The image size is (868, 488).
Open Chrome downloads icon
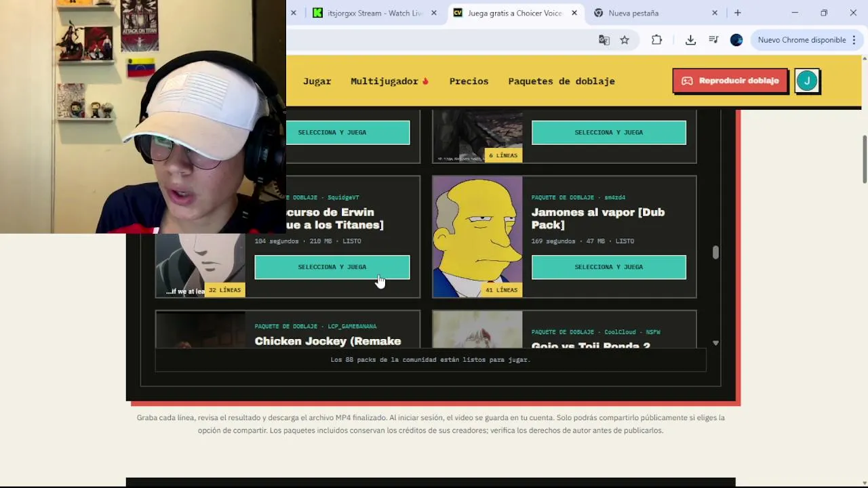coord(690,40)
